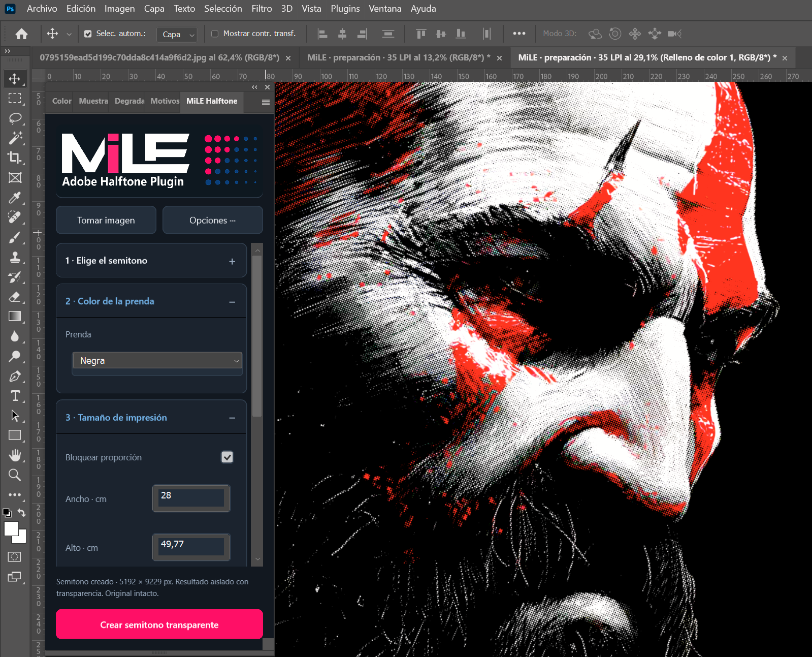Image resolution: width=812 pixels, height=657 pixels.
Task: Select the Hand tool
Action: pyautogui.click(x=15, y=455)
